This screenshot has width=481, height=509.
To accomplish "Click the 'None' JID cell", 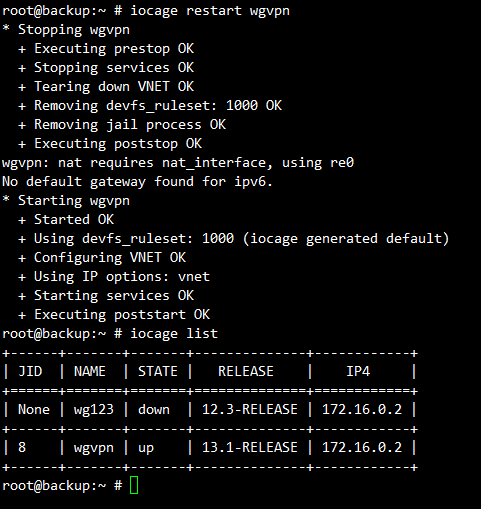I will point(34,409).
